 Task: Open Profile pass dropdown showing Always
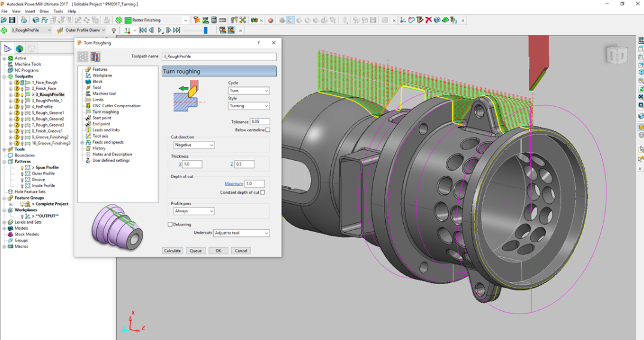click(x=194, y=211)
